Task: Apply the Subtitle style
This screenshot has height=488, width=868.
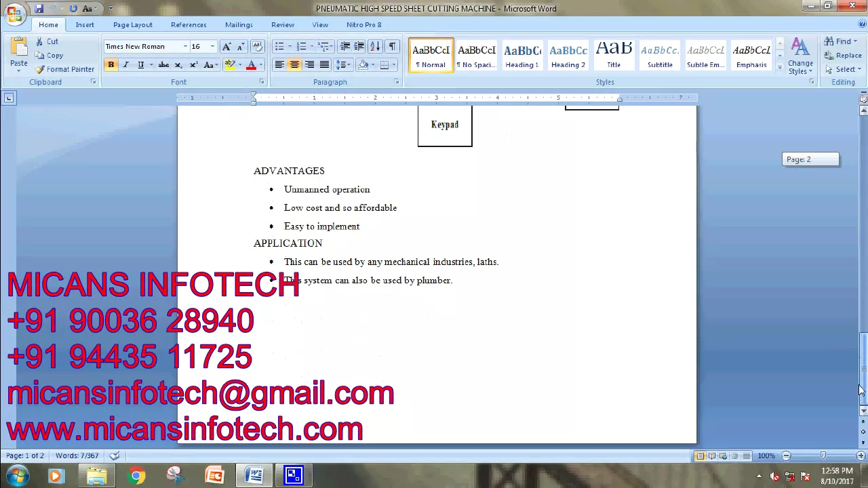Action: [x=660, y=56]
